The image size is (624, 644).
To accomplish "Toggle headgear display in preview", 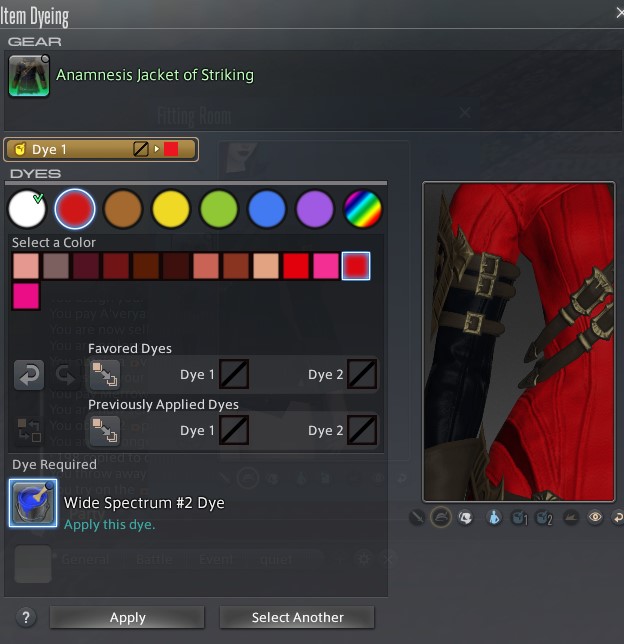I will pos(441,517).
